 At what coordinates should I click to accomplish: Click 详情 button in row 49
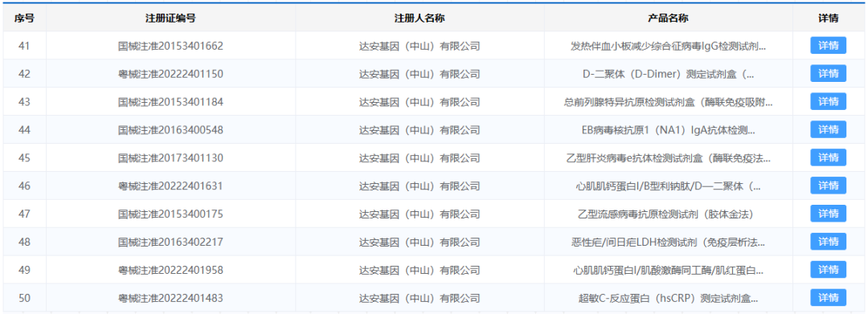pyautogui.click(x=828, y=270)
